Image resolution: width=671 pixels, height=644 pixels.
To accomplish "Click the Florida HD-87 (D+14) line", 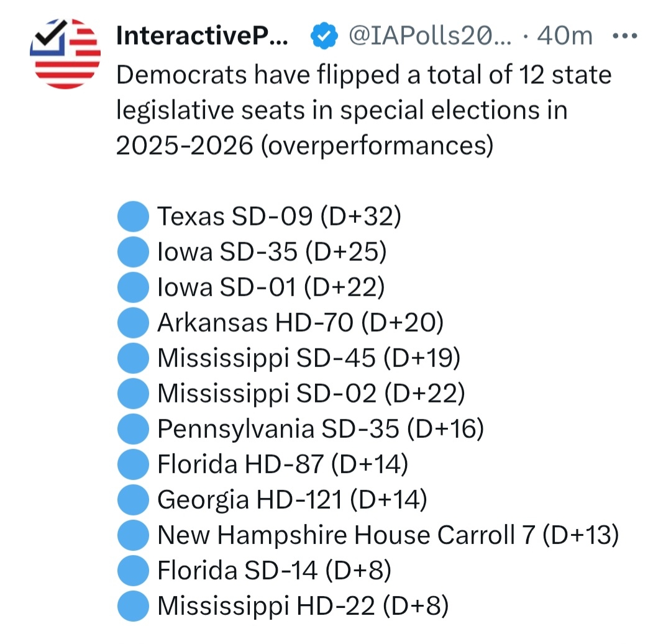I will pos(283,465).
